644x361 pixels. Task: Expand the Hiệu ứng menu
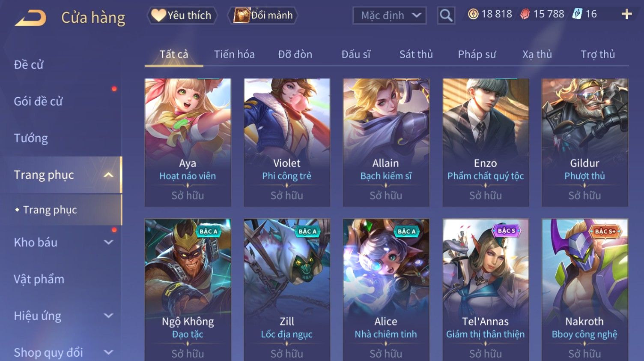point(109,316)
